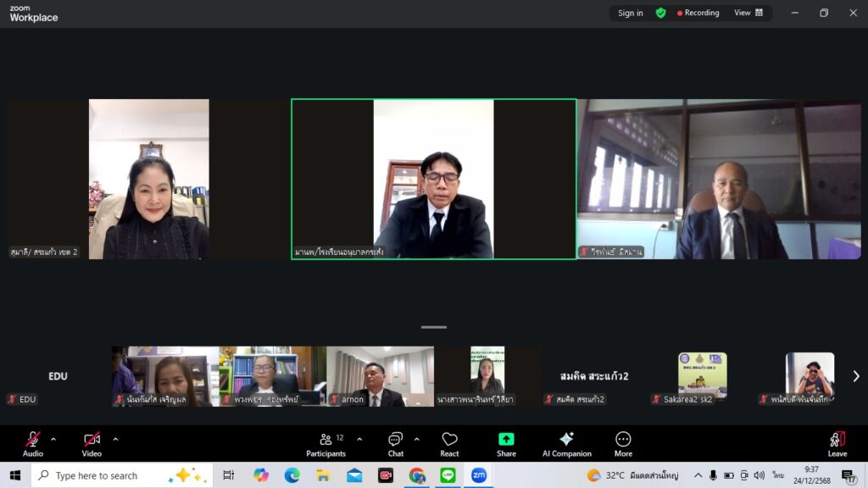Expand participants options arrow
This screenshot has width=868, height=488.
coord(359,439)
